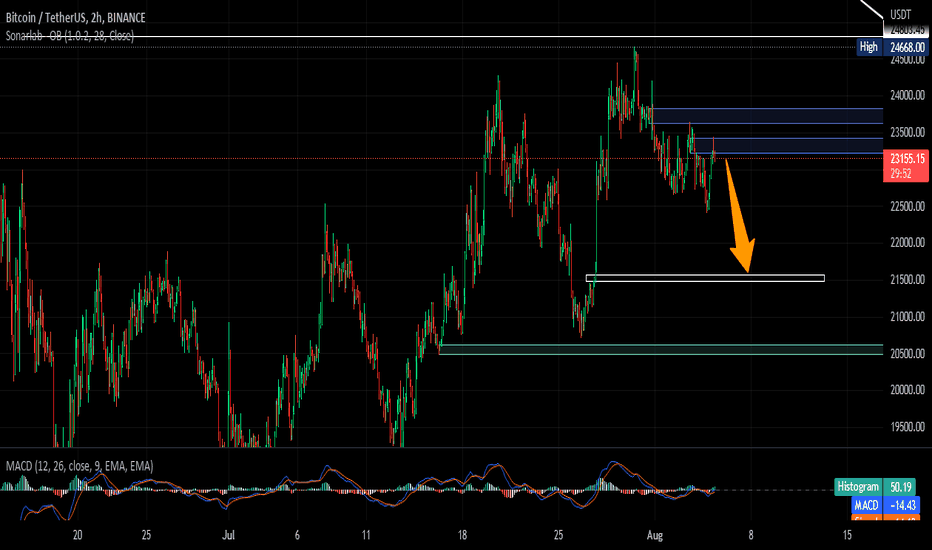The image size is (932, 550).
Task: Click the Jul label on time axis
Action: [x=228, y=535]
